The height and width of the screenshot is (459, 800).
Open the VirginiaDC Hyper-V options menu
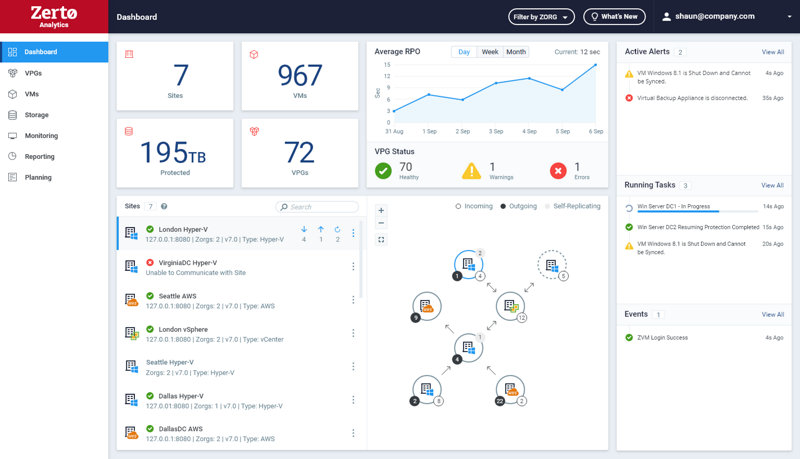[x=353, y=266]
